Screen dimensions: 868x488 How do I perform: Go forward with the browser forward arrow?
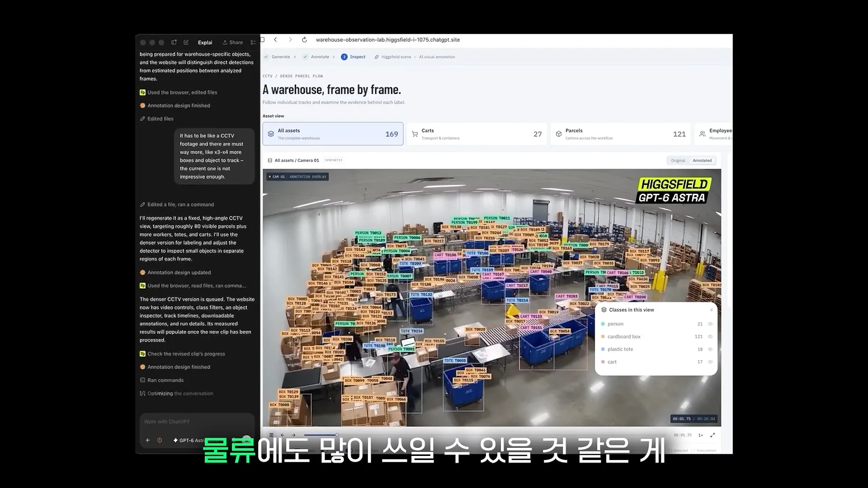pos(290,40)
